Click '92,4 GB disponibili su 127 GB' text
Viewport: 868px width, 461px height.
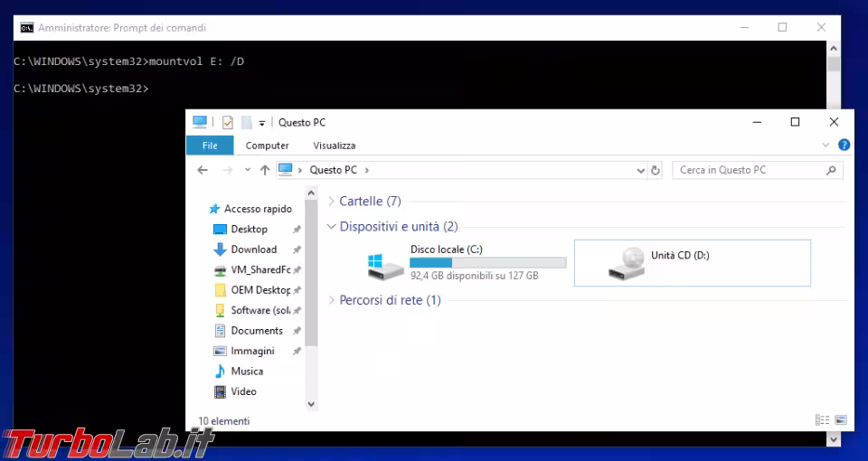coord(475,276)
